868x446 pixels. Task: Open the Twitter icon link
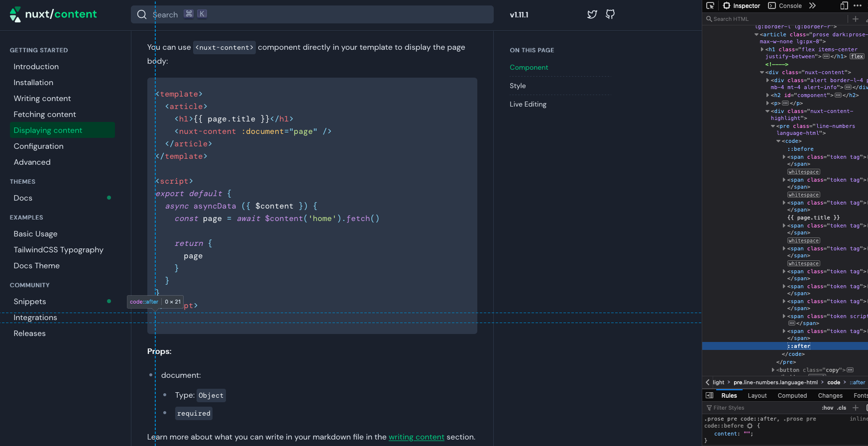click(592, 14)
